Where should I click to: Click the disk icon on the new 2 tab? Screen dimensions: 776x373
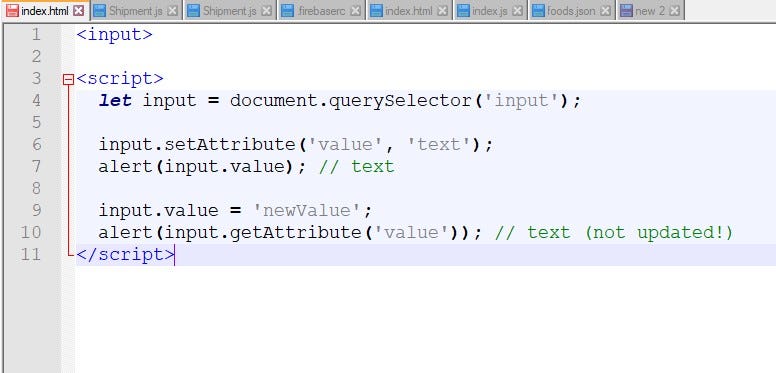coord(626,11)
